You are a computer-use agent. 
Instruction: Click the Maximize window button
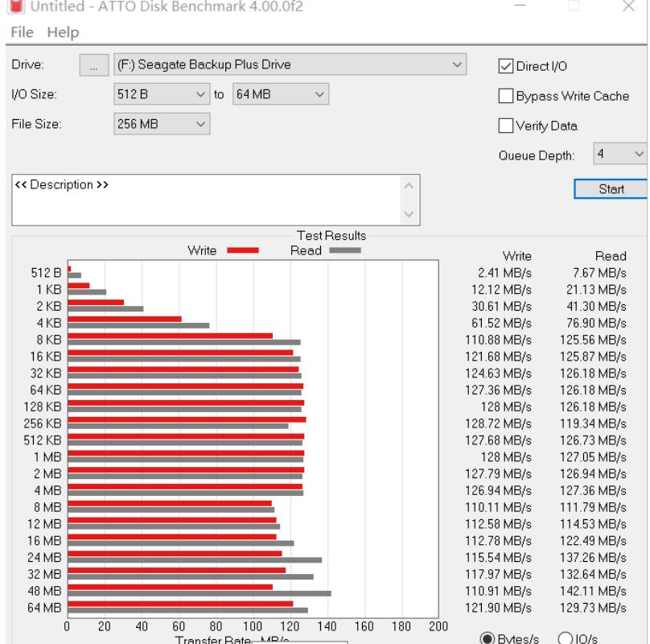coord(574,6)
